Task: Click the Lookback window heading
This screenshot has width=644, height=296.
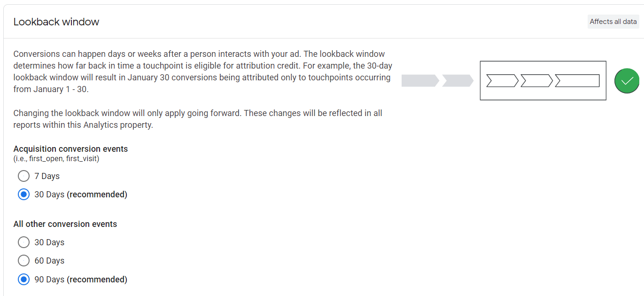Action: [x=56, y=22]
